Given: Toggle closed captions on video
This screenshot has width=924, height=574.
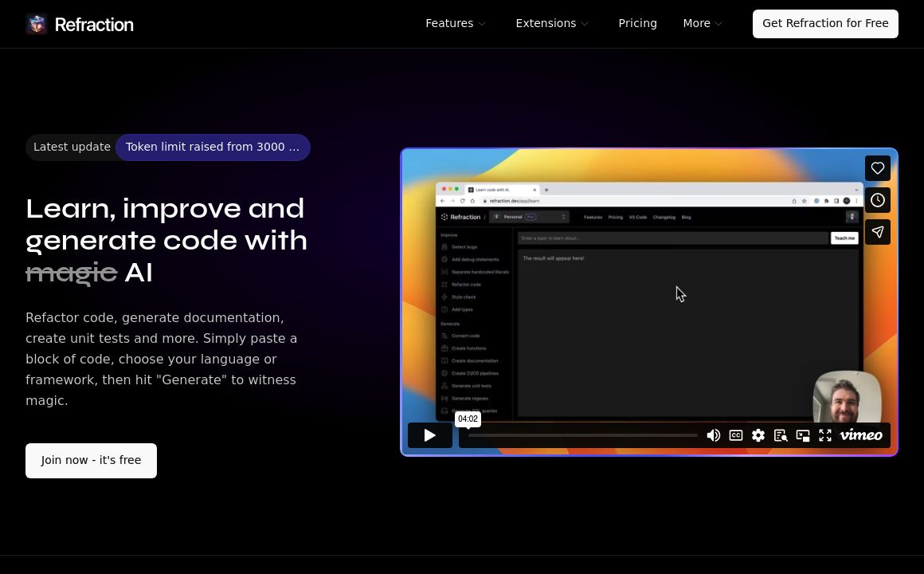Looking at the screenshot, I should [736, 435].
